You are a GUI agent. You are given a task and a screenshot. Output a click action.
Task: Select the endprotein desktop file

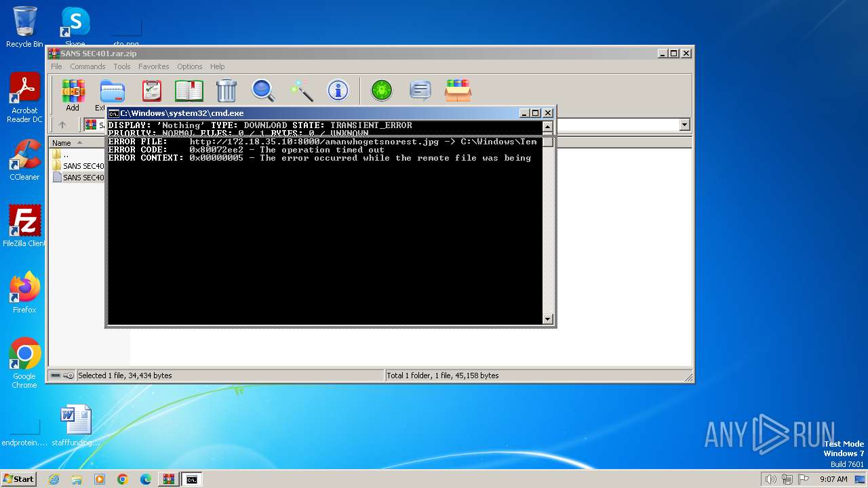coord(24,432)
